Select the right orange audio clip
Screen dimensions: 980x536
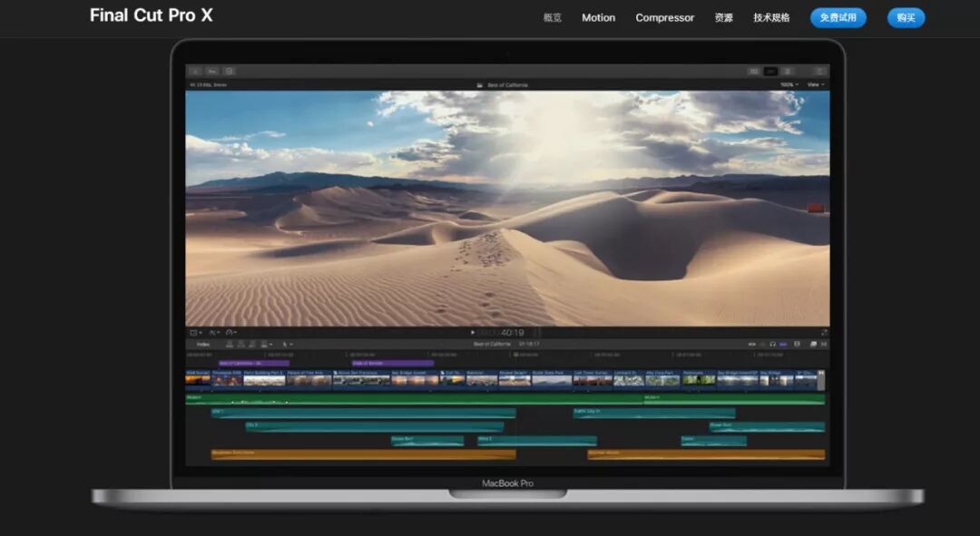(x=706, y=454)
